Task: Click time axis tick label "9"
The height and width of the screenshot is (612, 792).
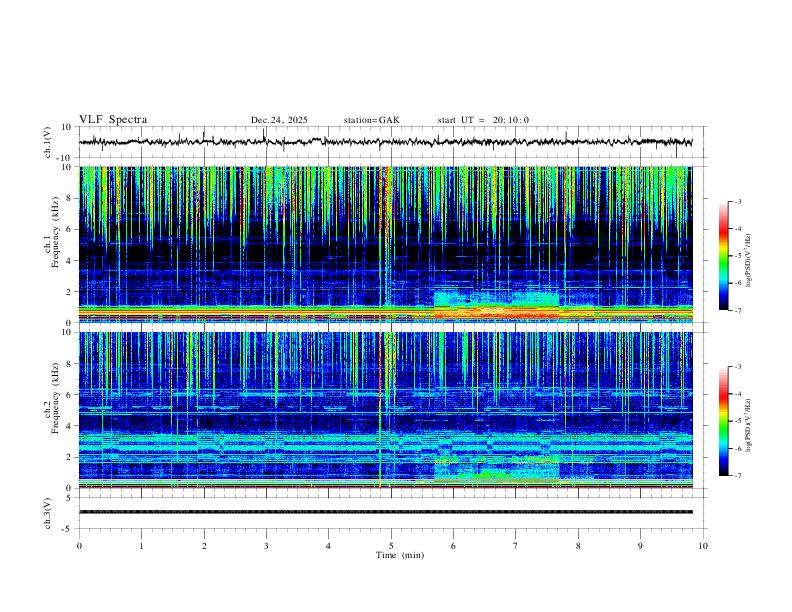Action: click(x=640, y=546)
